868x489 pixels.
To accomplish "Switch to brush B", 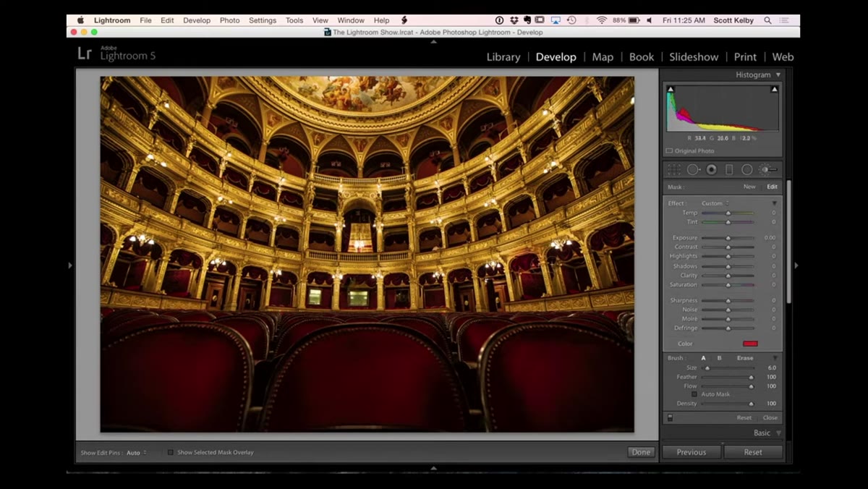I will click(x=719, y=358).
